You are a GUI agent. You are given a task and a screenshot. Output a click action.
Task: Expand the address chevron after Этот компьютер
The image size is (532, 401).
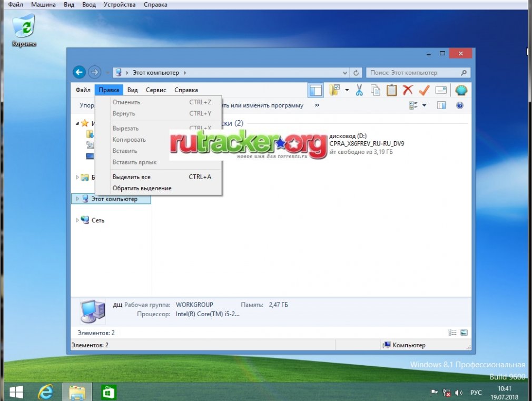tap(185, 73)
